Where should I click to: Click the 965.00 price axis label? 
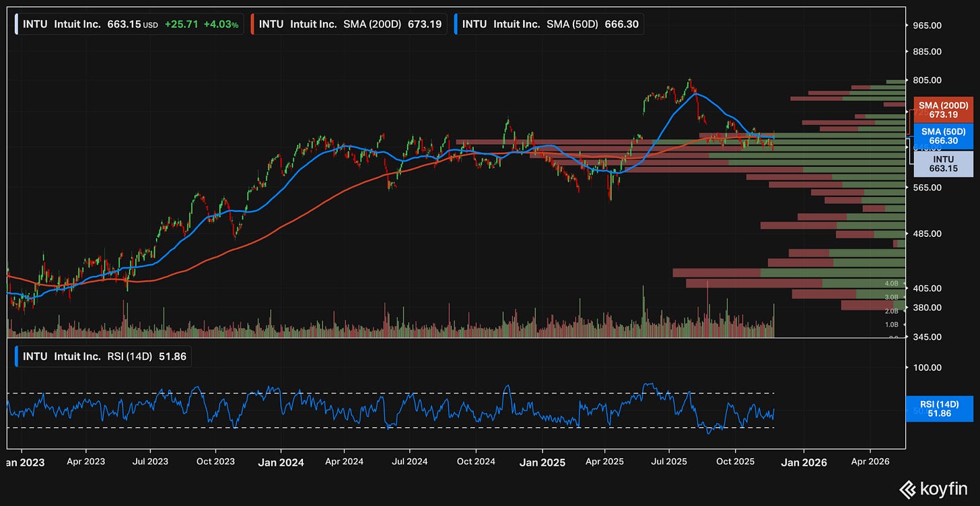[926, 26]
